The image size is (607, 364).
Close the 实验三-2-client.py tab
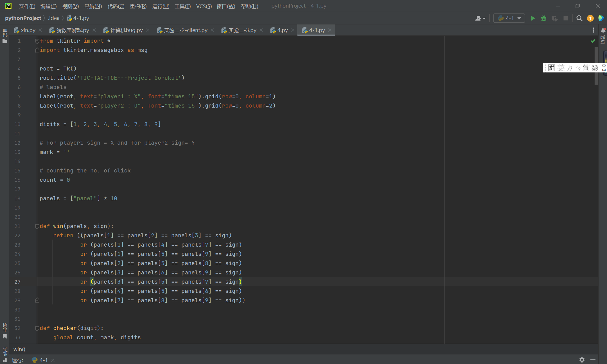(x=212, y=30)
